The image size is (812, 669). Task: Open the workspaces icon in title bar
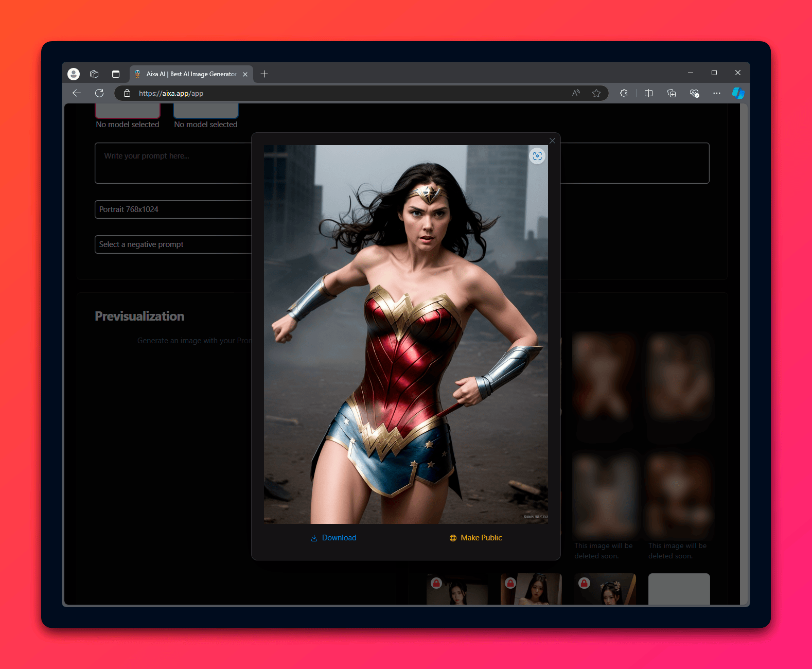click(94, 74)
